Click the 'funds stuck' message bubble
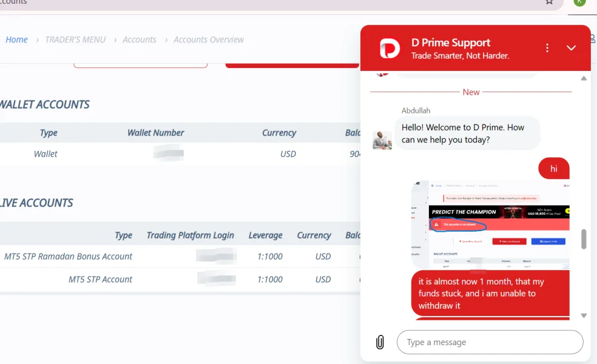 (490, 293)
